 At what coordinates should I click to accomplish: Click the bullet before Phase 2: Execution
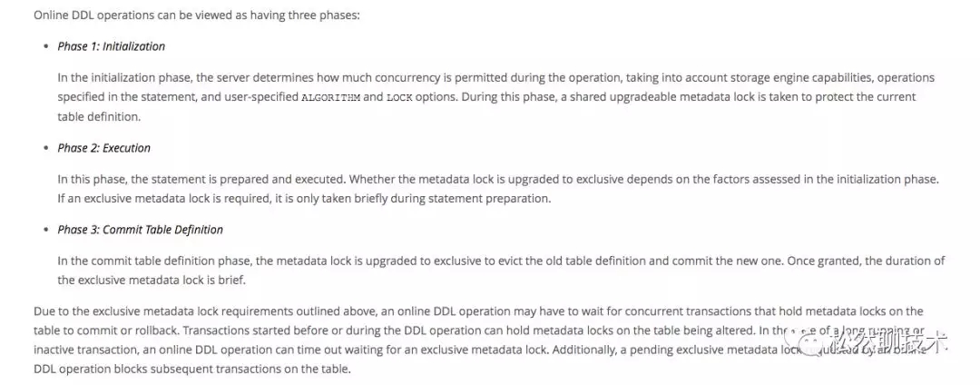tap(45, 149)
